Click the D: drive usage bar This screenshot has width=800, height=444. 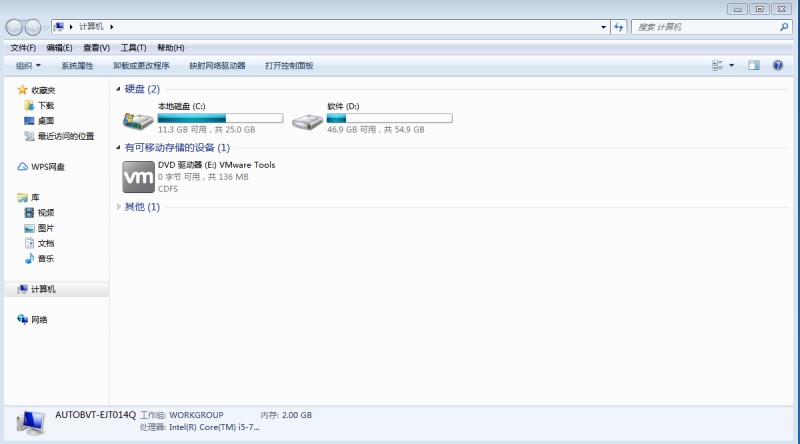pyautogui.click(x=389, y=118)
